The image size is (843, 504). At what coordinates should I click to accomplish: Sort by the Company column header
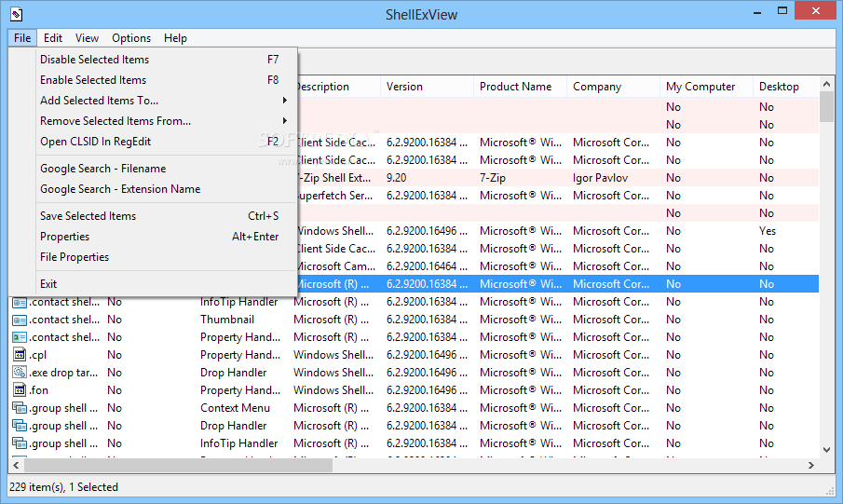tap(597, 87)
